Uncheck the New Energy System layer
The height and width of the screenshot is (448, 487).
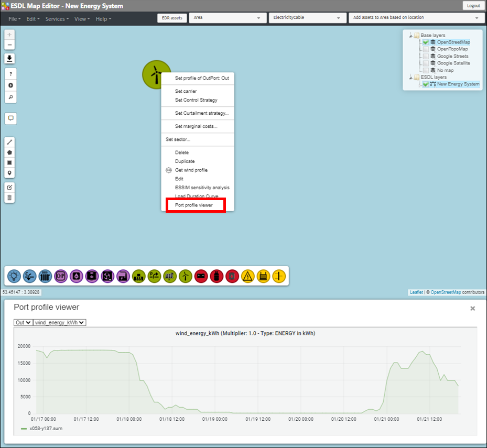pos(426,84)
